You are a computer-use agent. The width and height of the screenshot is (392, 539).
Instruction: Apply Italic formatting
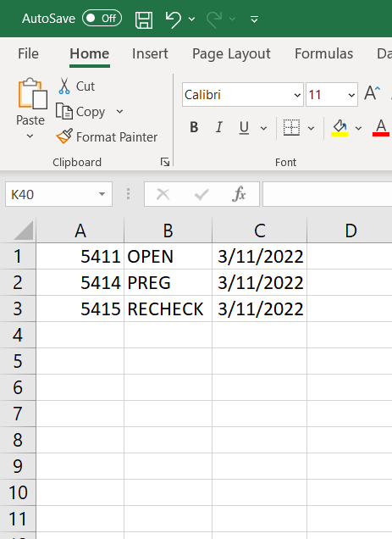(218, 127)
